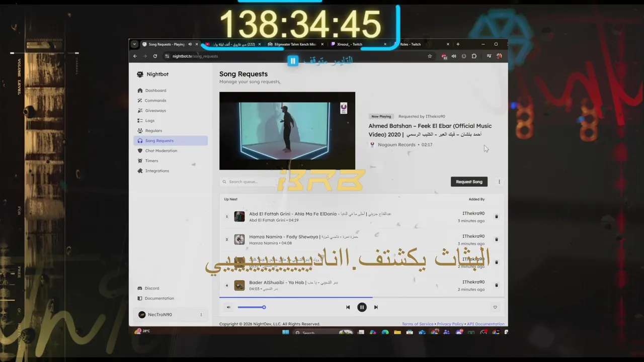Open Chat Moderation settings
Image resolution: width=644 pixels, height=362 pixels.
coord(170,151)
